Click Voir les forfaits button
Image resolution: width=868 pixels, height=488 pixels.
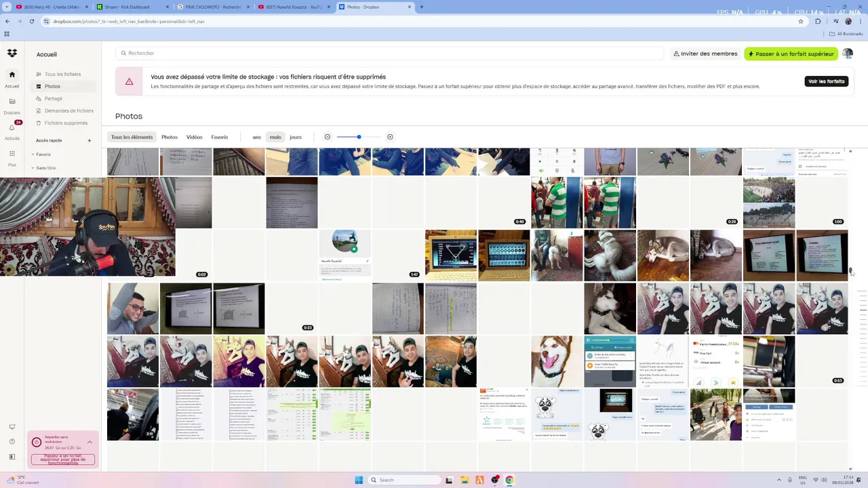(827, 81)
